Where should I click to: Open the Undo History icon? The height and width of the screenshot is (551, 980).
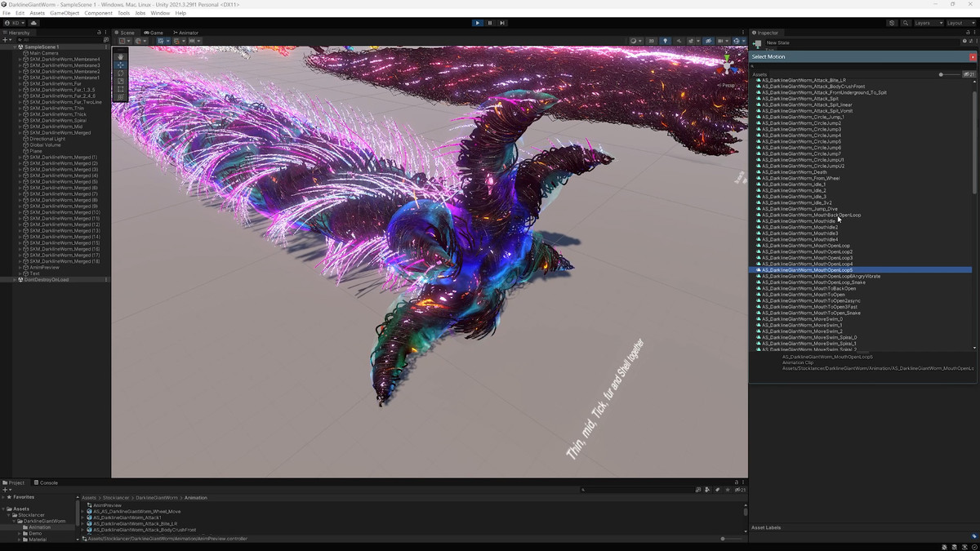coord(892,23)
